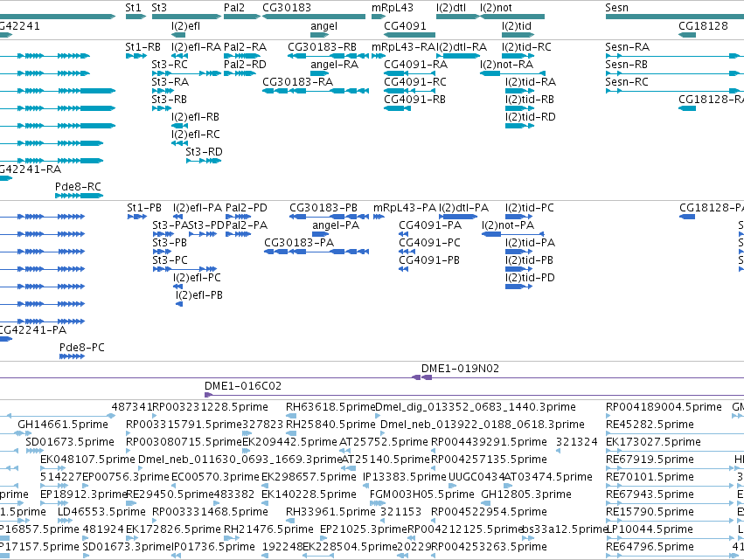The height and width of the screenshot is (560, 744).
Task: Click transcript l(2)efl-RC
Action: pyautogui.click(x=179, y=143)
